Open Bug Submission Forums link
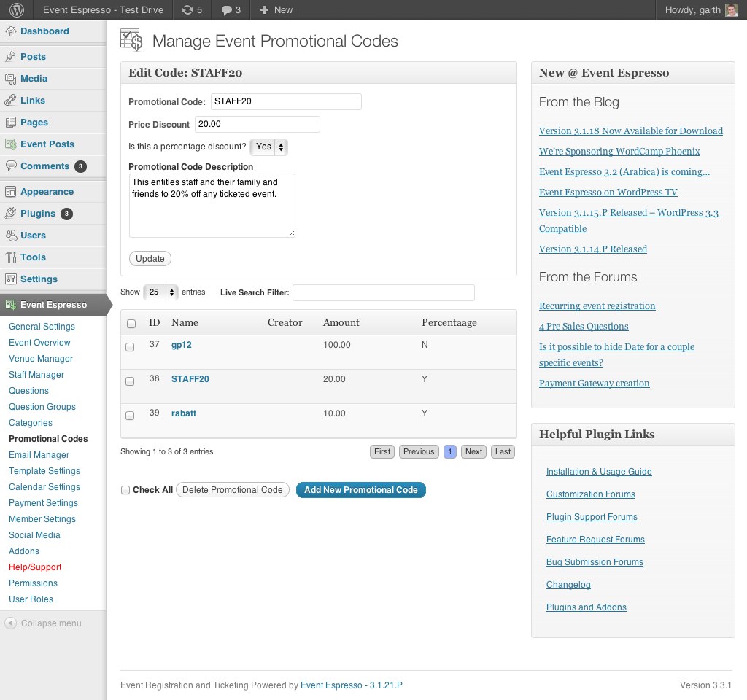Viewport: 747px width, 700px height. coord(595,562)
